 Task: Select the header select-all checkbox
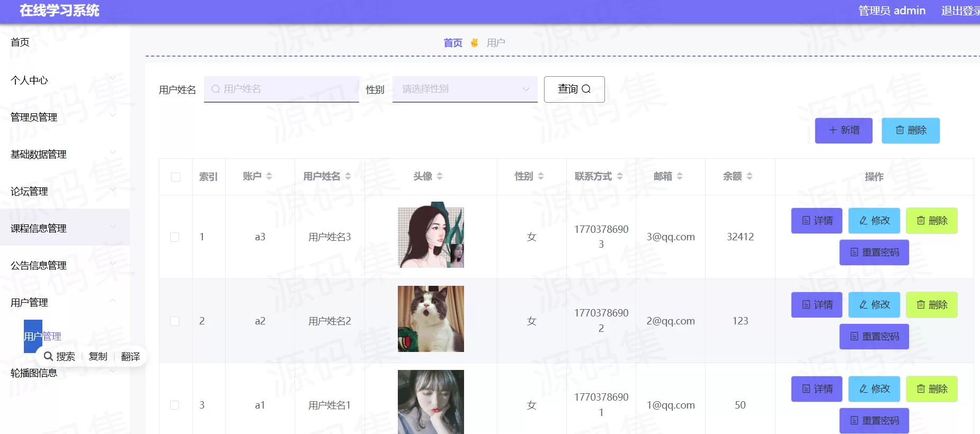click(176, 177)
